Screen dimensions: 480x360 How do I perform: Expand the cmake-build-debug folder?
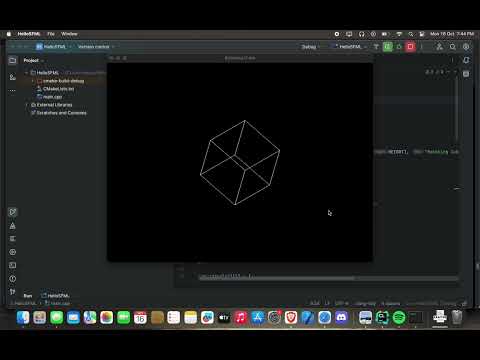click(x=33, y=81)
